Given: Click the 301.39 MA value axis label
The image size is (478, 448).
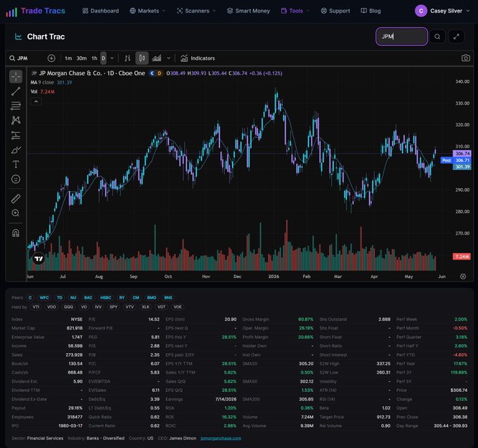Looking at the screenshot, I should [x=462, y=167].
